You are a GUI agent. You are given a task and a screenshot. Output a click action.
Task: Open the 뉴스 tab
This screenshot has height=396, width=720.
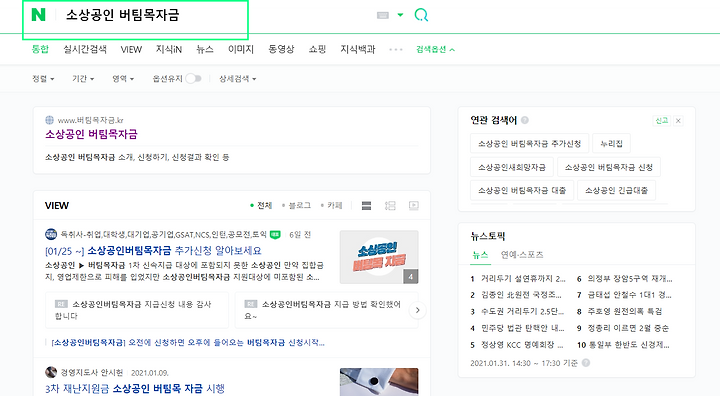pyautogui.click(x=205, y=49)
